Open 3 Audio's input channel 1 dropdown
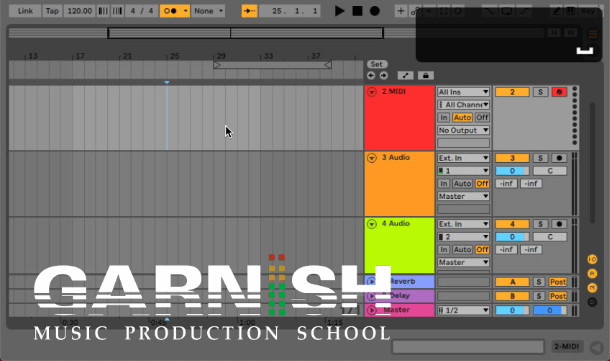 [x=463, y=171]
